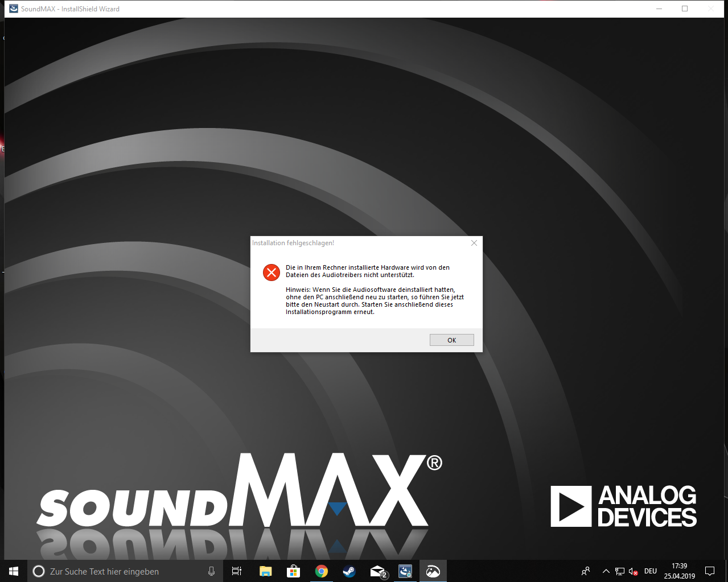Minimize the SoundMAX InstallShield Wizard window
This screenshot has height=582, width=728.
point(659,9)
